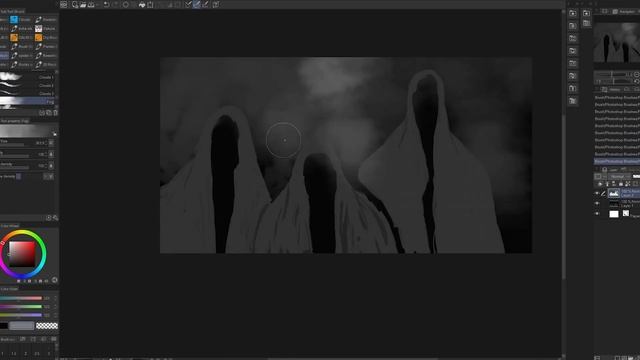The width and height of the screenshot is (640, 360).
Task: Click the Navigator rotation slider
Action: click(x=613, y=82)
